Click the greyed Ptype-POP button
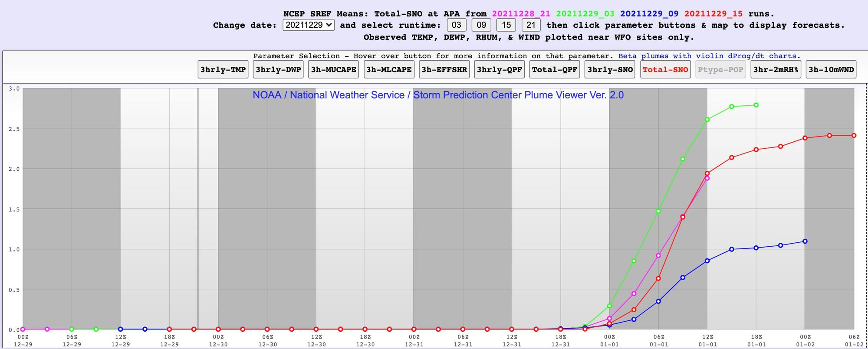Screen dimensions: 868x349 click(720, 69)
